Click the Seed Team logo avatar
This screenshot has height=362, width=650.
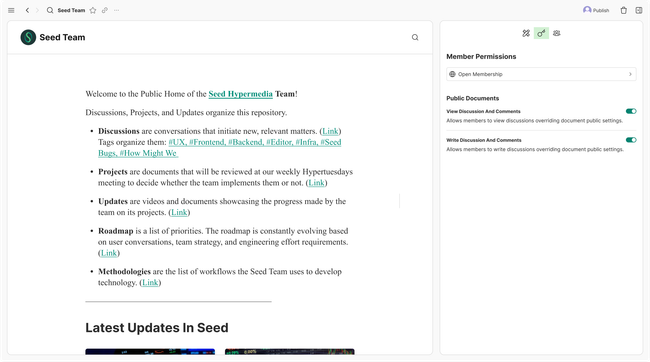(28, 37)
